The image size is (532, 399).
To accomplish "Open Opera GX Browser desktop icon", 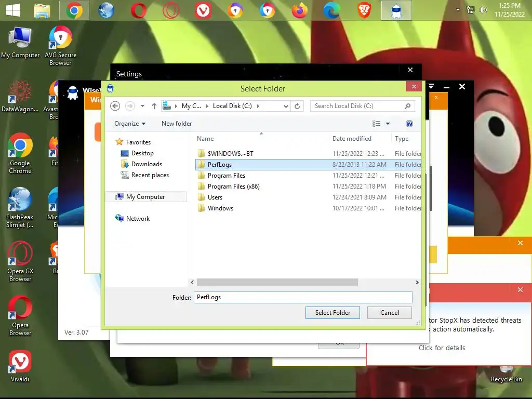I will (20, 262).
